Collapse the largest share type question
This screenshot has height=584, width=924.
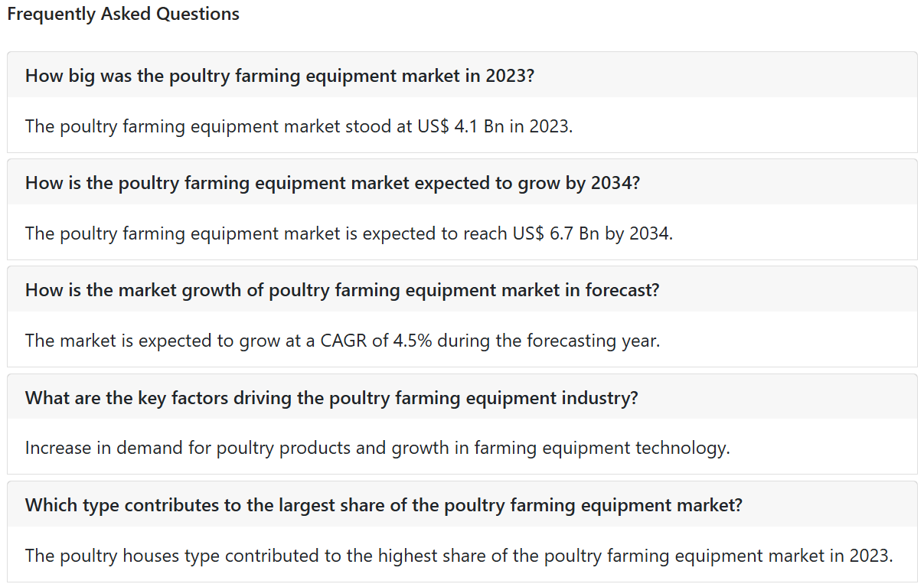click(x=383, y=505)
